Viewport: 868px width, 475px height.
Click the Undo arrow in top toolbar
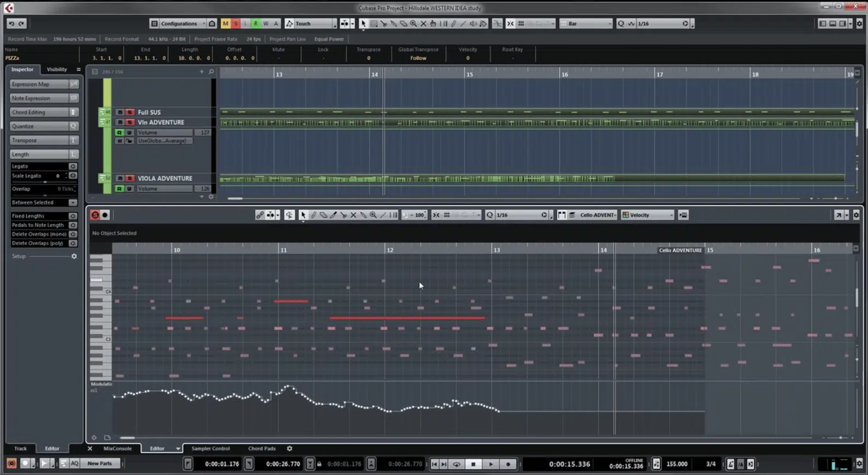point(11,23)
